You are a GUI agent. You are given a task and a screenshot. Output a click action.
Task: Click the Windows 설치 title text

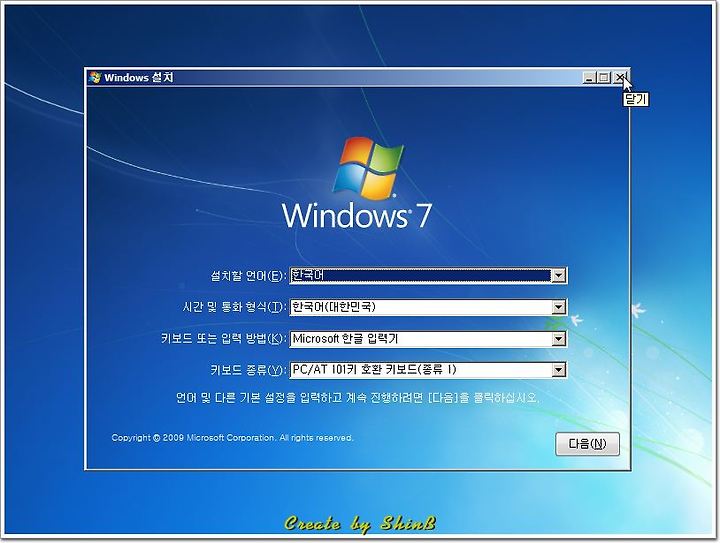click(139, 78)
